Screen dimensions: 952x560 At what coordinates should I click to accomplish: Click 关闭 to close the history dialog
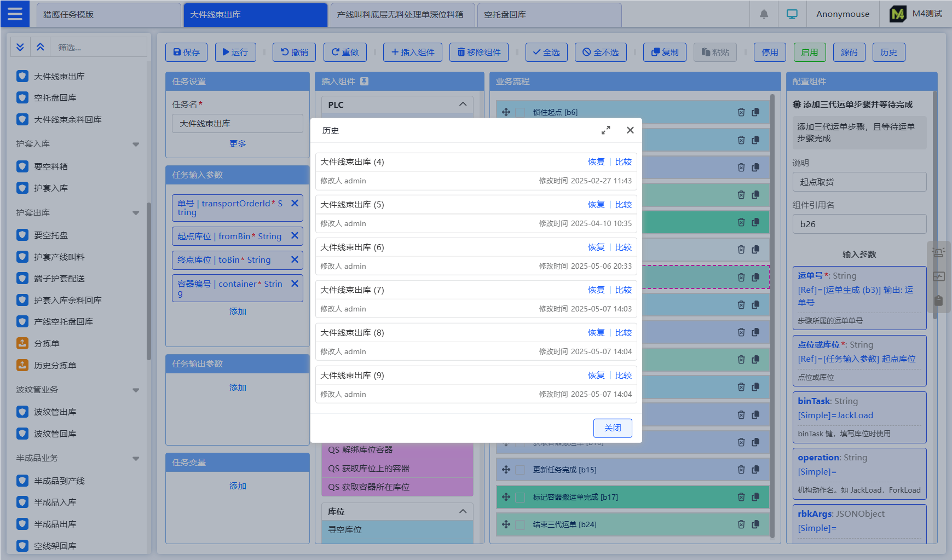(612, 428)
